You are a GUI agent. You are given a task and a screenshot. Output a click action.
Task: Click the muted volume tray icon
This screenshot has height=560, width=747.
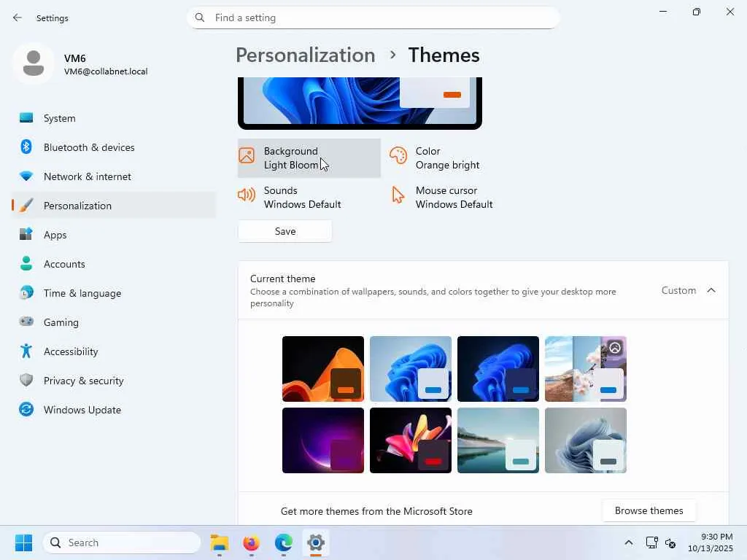[670, 542]
